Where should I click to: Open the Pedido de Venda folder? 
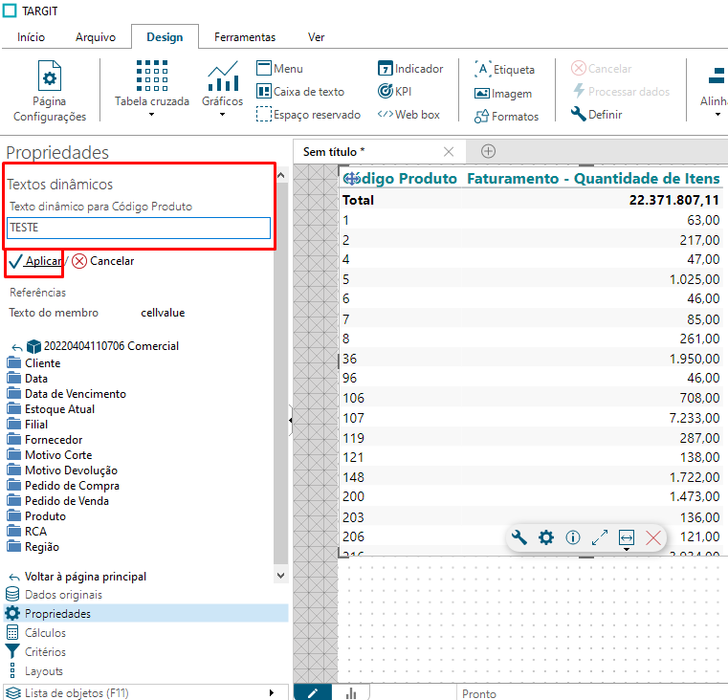[x=58, y=501]
